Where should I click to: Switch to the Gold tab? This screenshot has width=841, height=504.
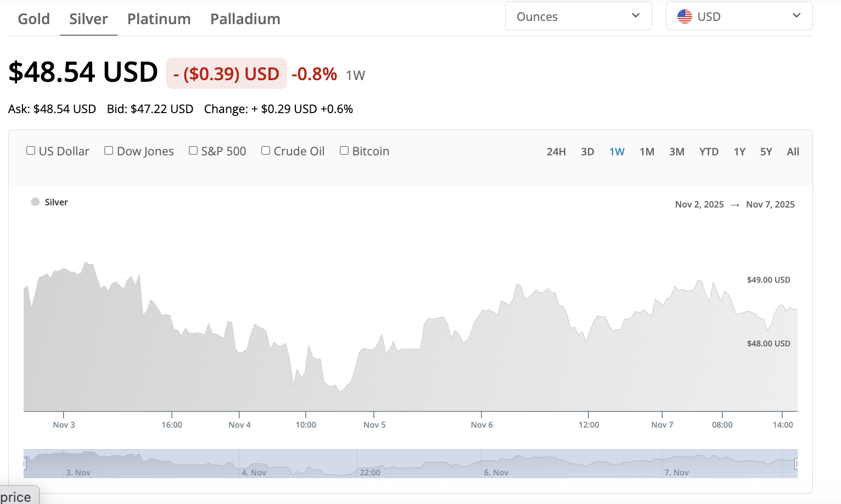click(x=34, y=19)
